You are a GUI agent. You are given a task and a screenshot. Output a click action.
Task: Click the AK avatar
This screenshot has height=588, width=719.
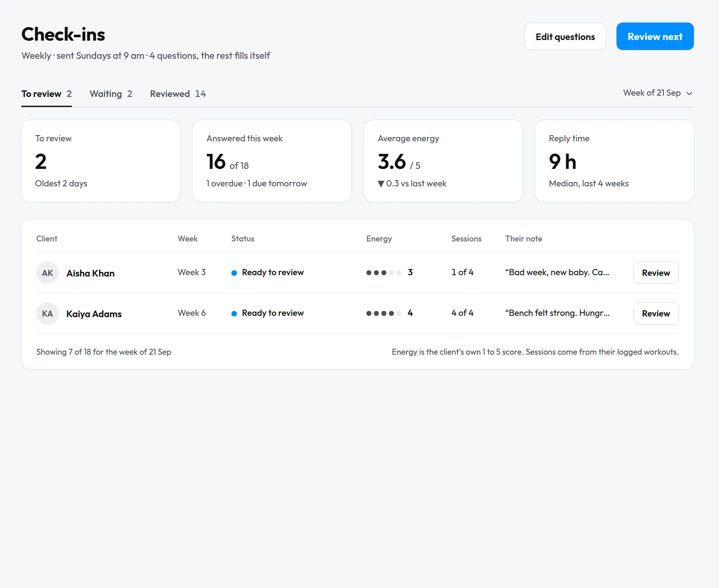(48, 273)
